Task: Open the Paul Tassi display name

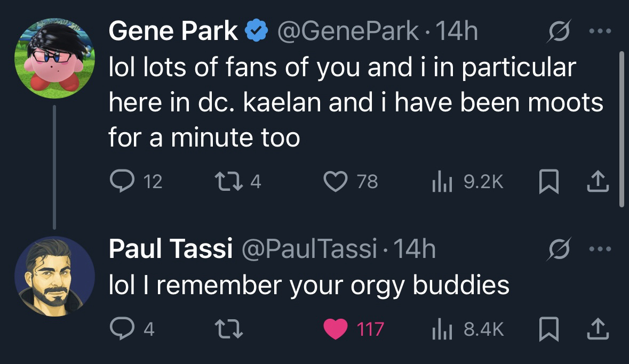Action: [170, 249]
